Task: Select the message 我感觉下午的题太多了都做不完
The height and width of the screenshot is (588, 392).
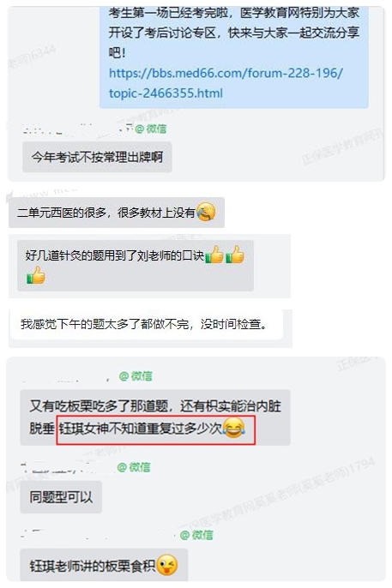Action: (147, 324)
